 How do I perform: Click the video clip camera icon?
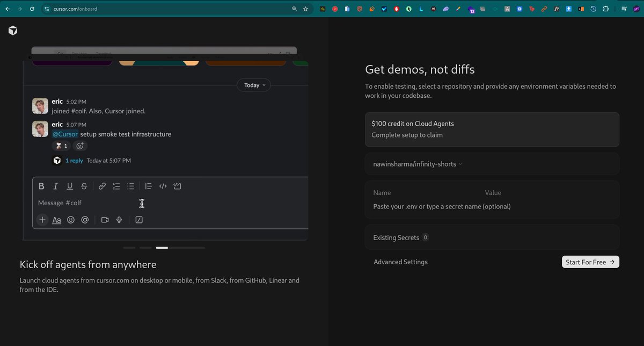[x=105, y=220]
